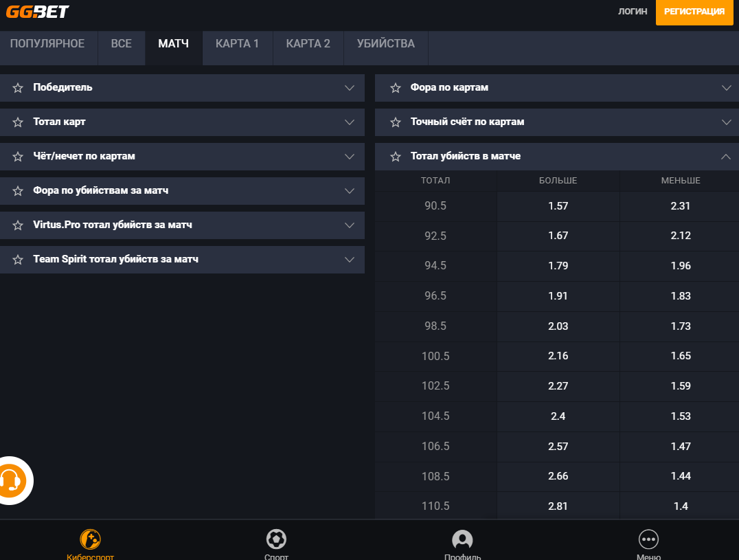This screenshot has height=560, width=739.
Task: Mark Фора по картам as favorite
Action: click(395, 88)
